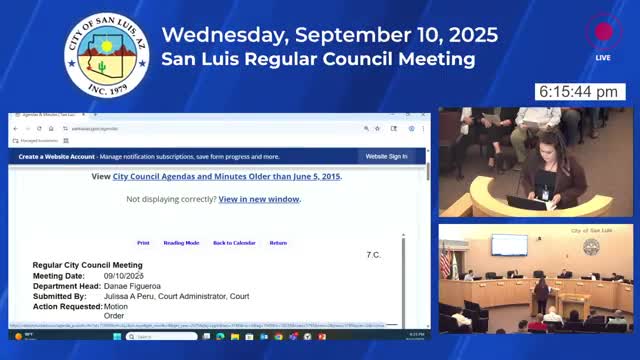This screenshot has width=640, height=360.
Task: Click the council chamber wide camera feed
Action: [x=536, y=279]
